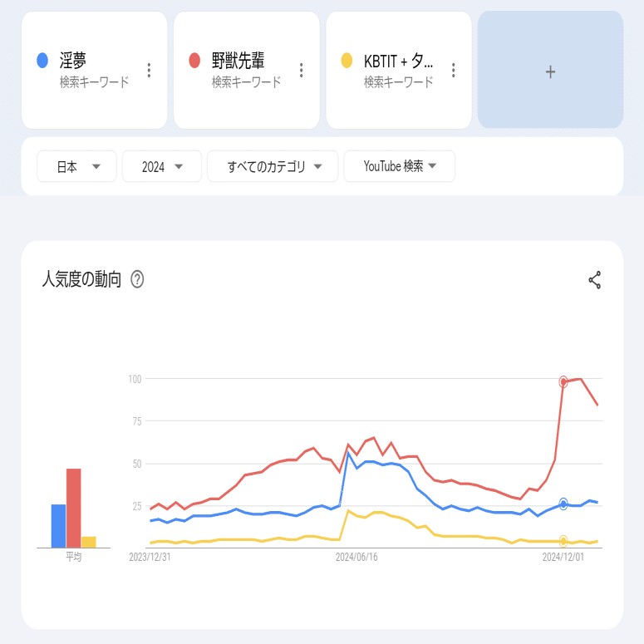Expand the 日本 region dropdown
This screenshot has width=644, height=644.
[x=78, y=166]
